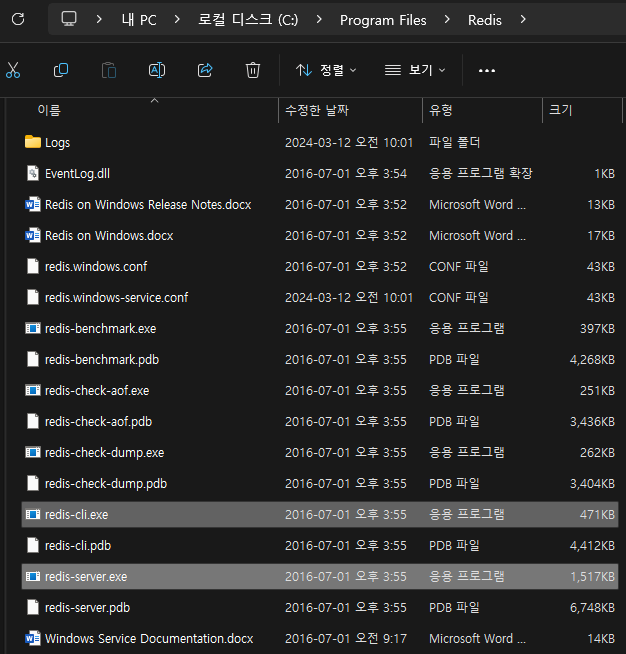Image resolution: width=626 pixels, height=654 pixels.
Task: Click the redis.windows-service.conf file icon
Action: (33, 297)
